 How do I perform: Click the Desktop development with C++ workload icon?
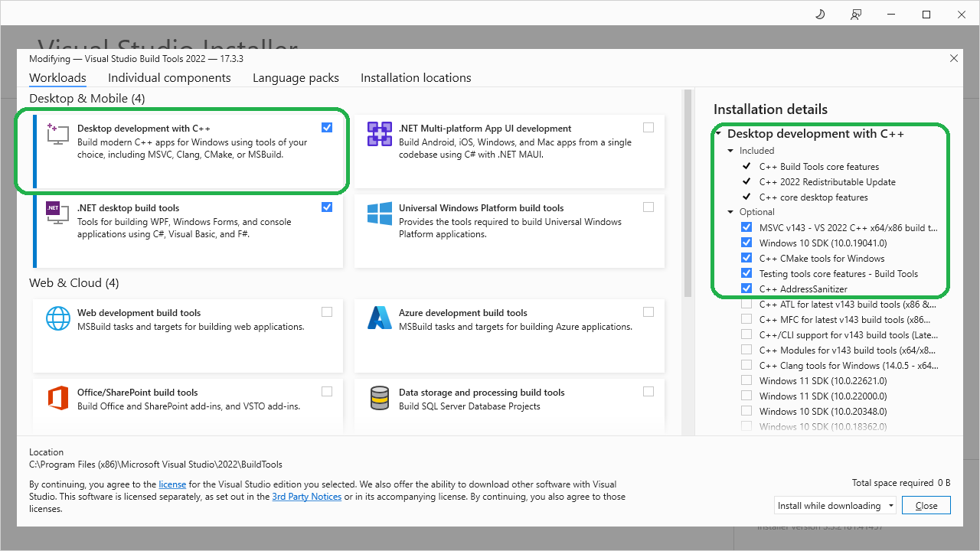point(58,133)
